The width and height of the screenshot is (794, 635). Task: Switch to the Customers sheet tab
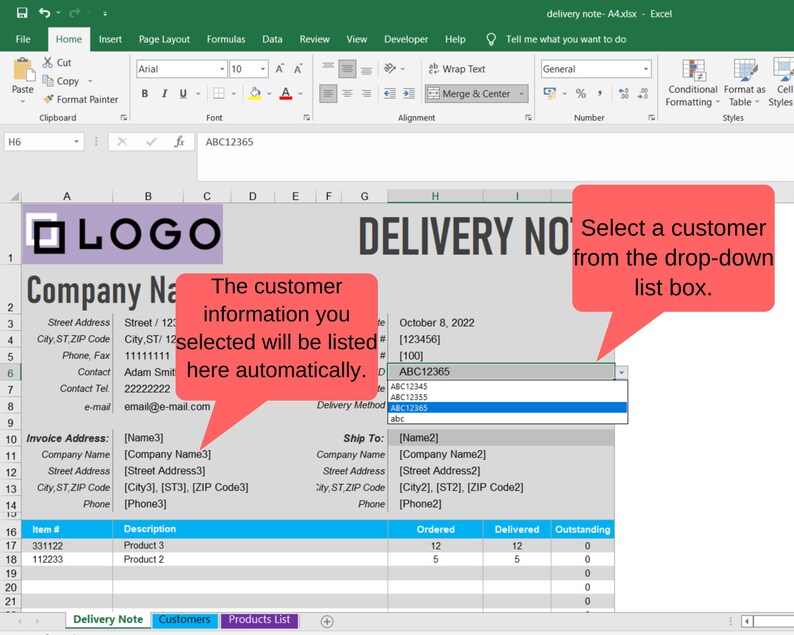tap(184, 620)
